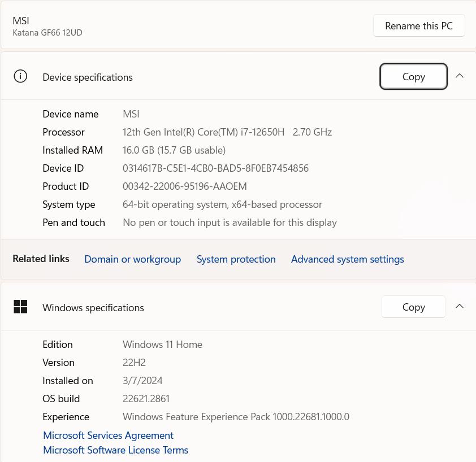Select Windows Feature Experience Pack value
The width and height of the screenshot is (476, 462).
click(236, 417)
